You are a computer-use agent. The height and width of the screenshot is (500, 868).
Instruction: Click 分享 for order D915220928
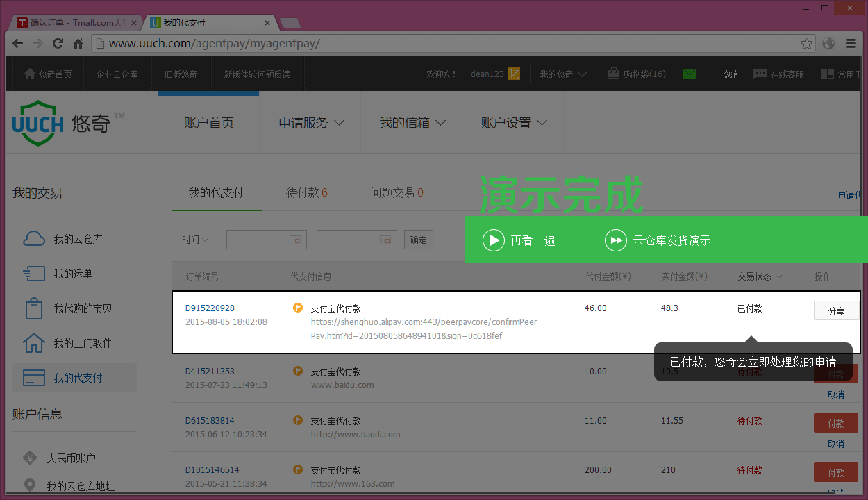tap(836, 311)
